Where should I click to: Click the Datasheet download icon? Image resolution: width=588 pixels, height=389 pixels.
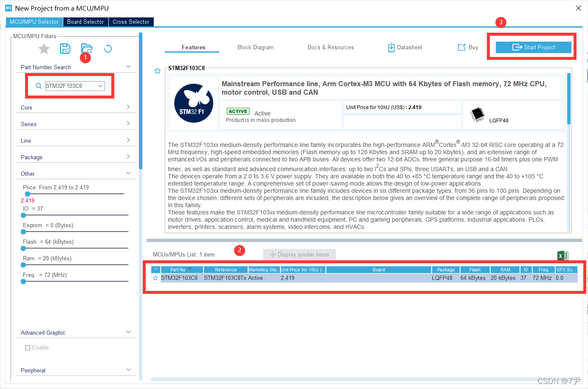click(x=391, y=47)
